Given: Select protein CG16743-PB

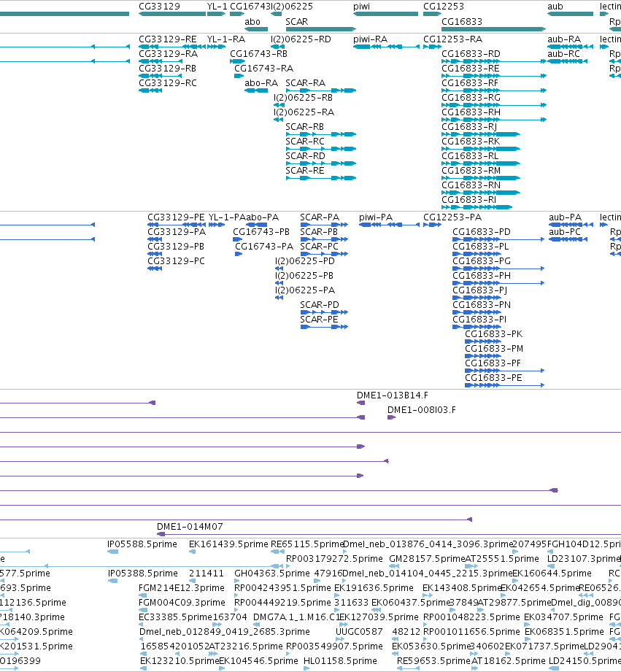Looking at the screenshot, I should click(237, 239).
